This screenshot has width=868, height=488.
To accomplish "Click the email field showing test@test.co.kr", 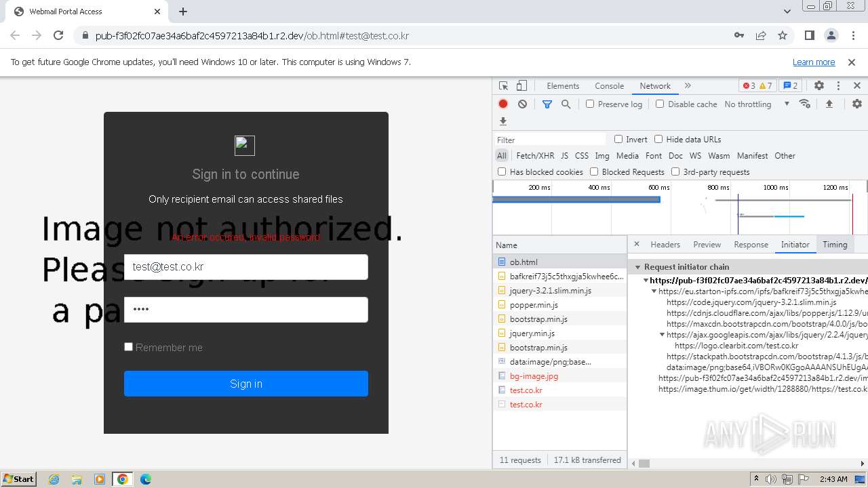I will 246,266.
